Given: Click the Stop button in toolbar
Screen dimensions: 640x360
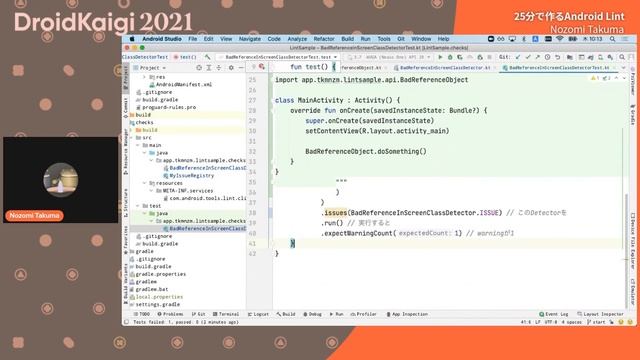Looking at the screenshot, I should (489, 57).
